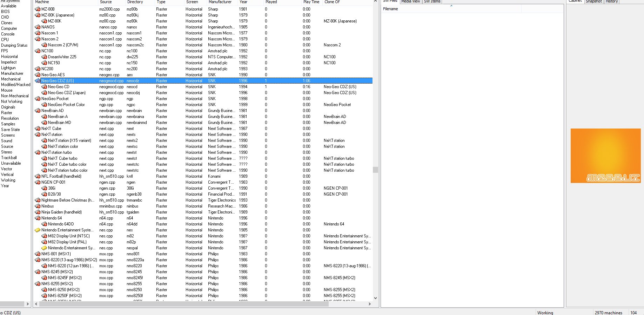The height and width of the screenshot is (315, 644).
Task: Choose the Console folder filter
Action: [8, 34]
